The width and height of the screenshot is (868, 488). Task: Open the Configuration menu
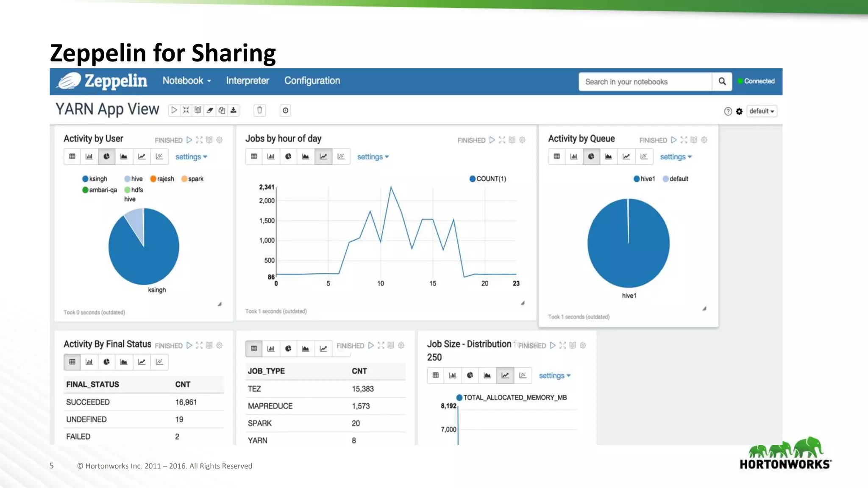pyautogui.click(x=312, y=81)
